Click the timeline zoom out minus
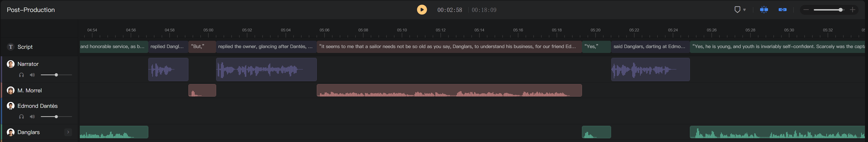 tap(806, 10)
